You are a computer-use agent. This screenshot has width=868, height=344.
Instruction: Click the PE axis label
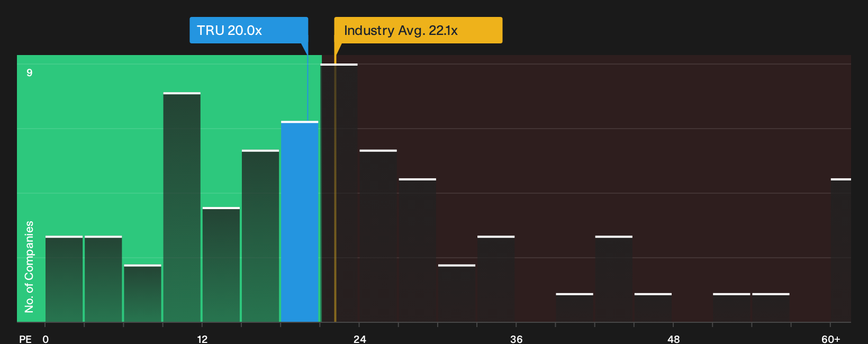pyautogui.click(x=25, y=339)
